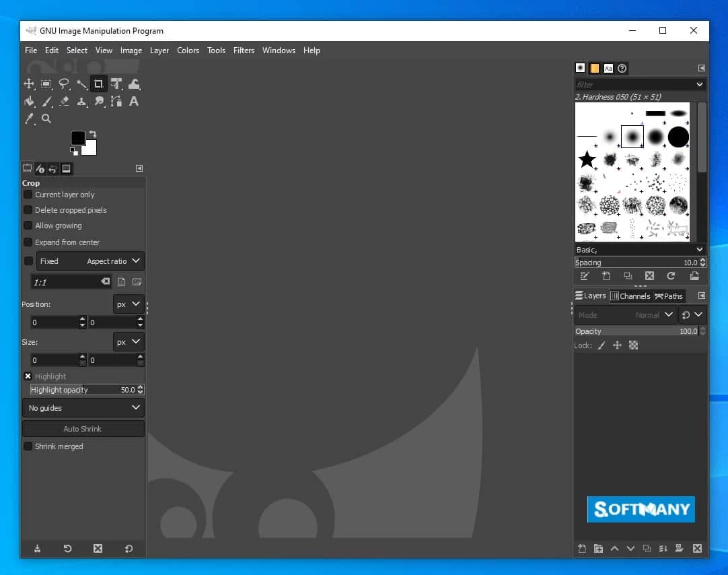This screenshot has height=575, width=728.
Task: Enable Current layer only checkbox
Action: click(28, 195)
